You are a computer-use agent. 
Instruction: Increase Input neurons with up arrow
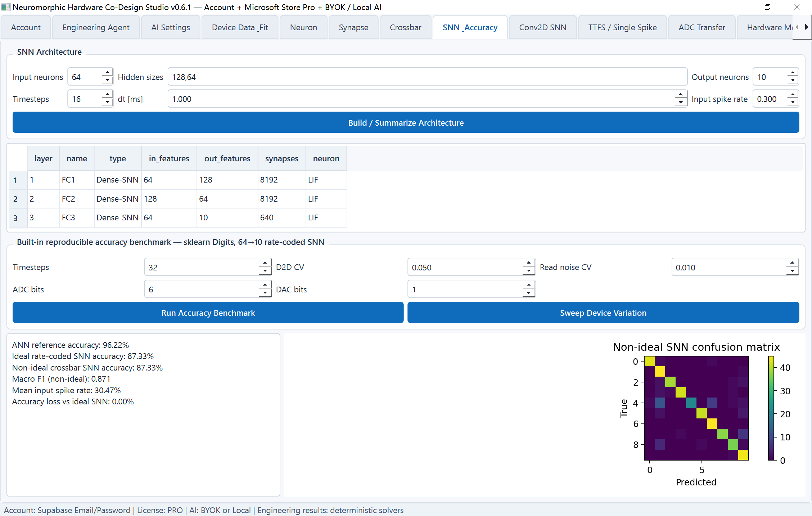click(107, 73)
